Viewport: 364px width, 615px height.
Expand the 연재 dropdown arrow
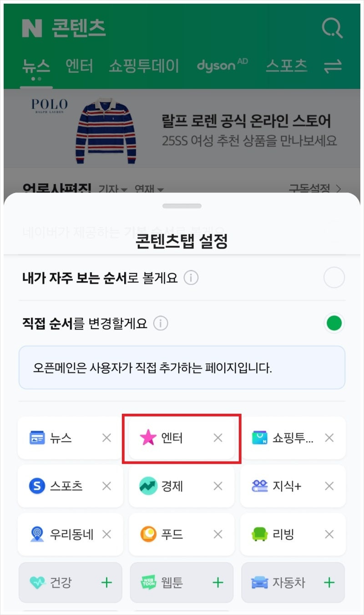[x=160, y=189]
